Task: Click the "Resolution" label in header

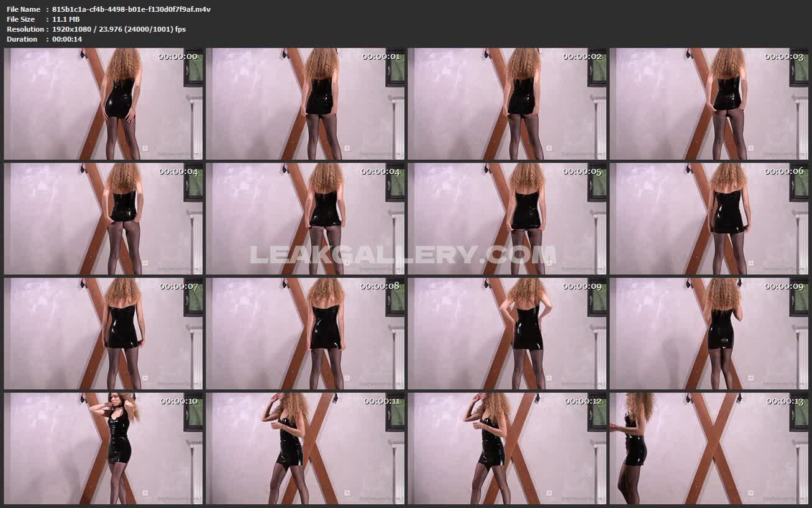Action: pos(25,29)
